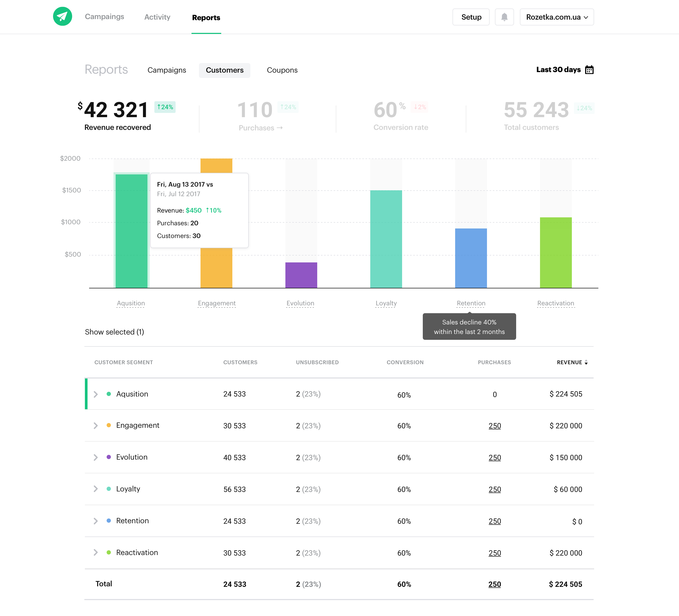The width and height of the screenshot is (679, 616).
Task: Expand the Aqusition segment row
Action: pos(96,394)
